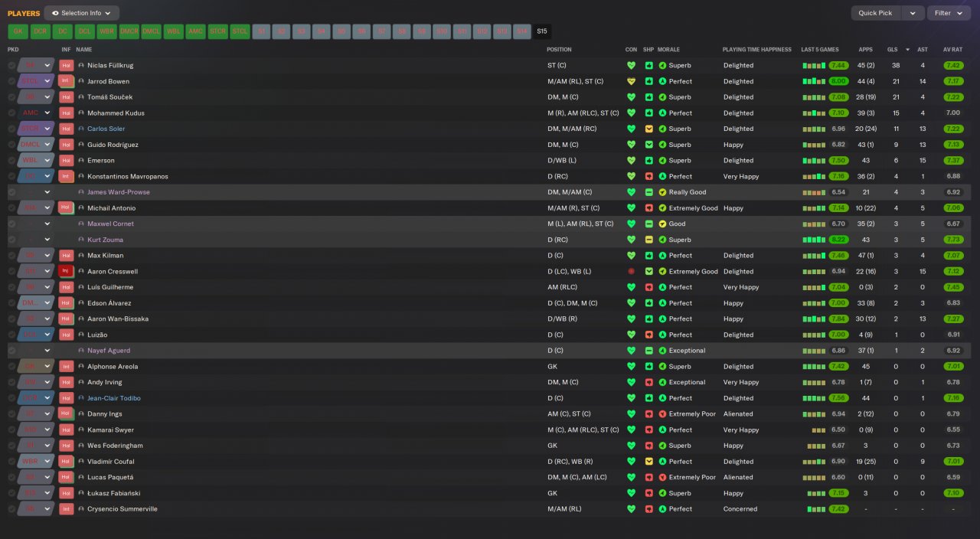This screenshot has height=539, width=980.
Task: Click the sharpness icon for Michail Antonio
Action: [x=649, y=207]
